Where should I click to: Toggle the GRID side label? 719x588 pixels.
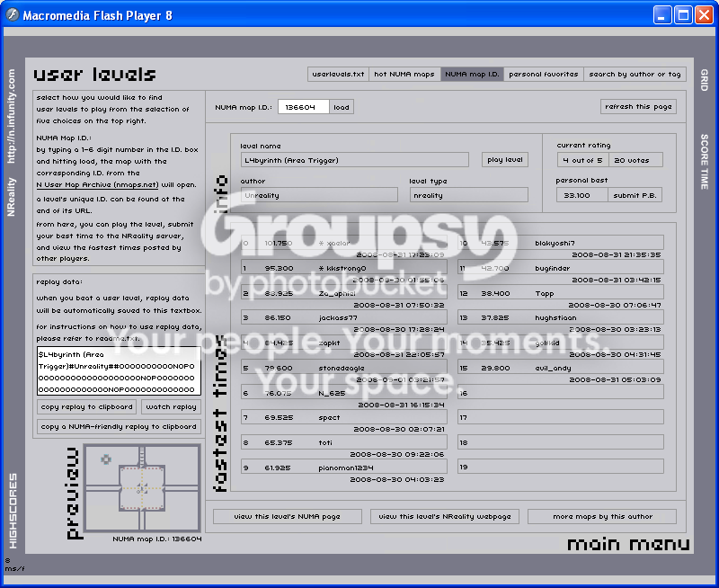[704, 80]
